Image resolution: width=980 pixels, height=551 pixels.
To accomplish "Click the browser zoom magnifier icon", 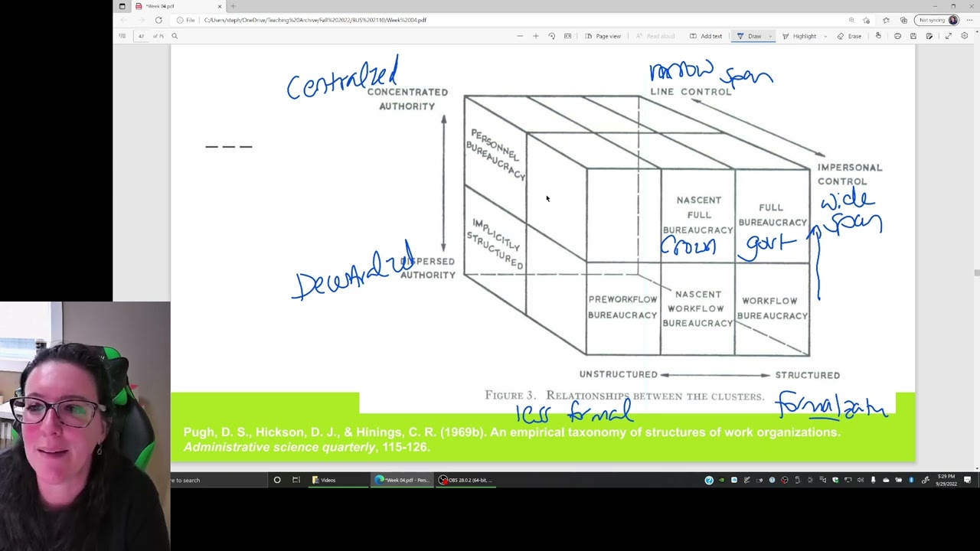I will pos(851,20).
